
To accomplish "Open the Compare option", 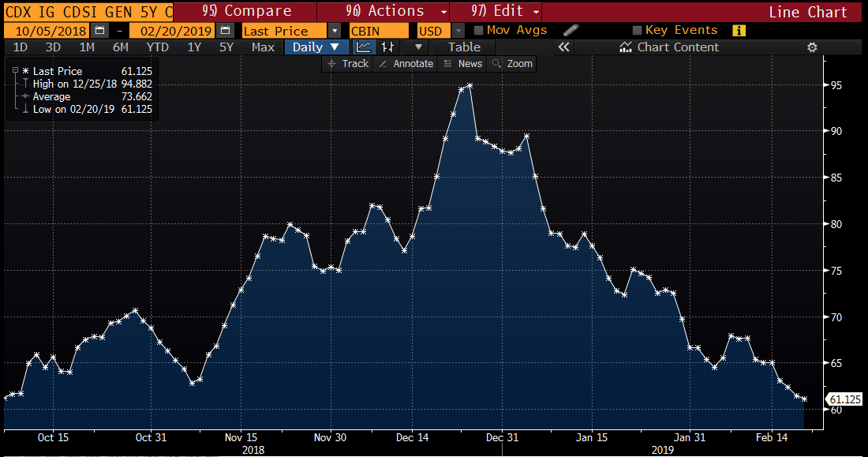I will [x=245, y=11].
